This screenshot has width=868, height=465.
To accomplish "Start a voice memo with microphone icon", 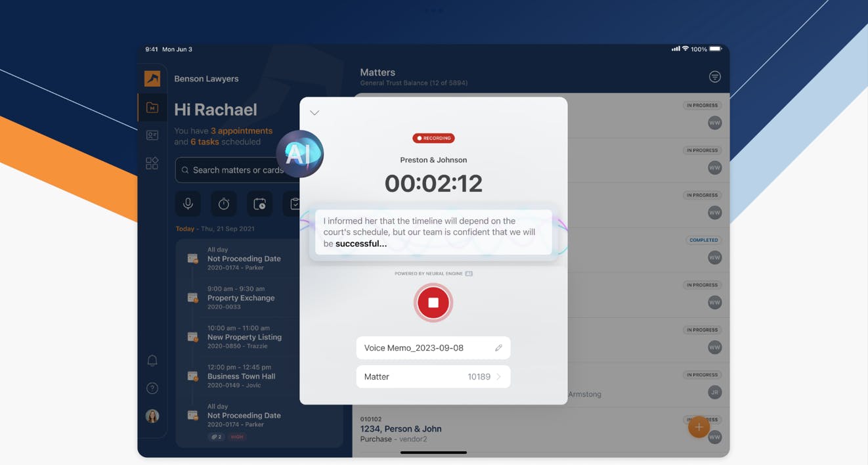I will coord(188,204).
